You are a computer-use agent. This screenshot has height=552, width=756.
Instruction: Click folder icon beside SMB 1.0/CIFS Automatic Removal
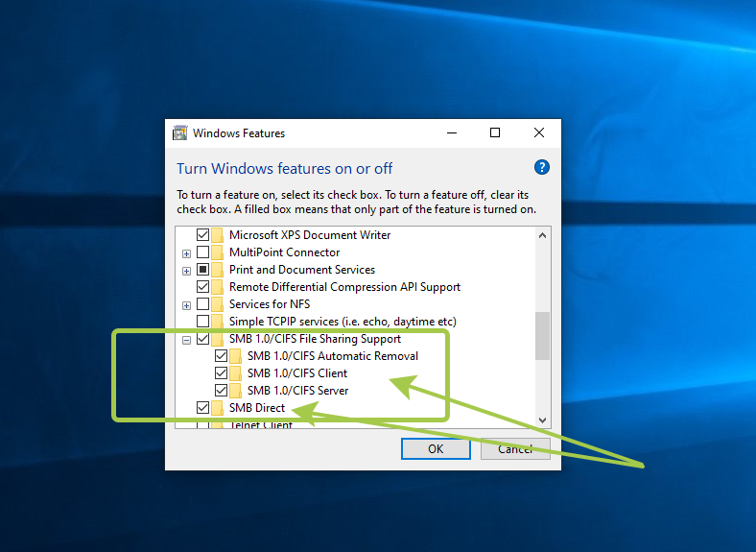click(236, 356)
